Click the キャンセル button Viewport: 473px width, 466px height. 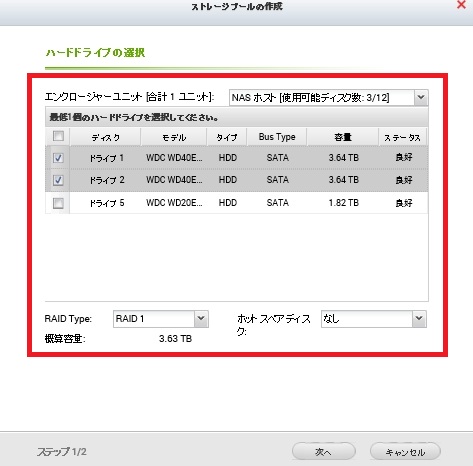tap(405, 452)
